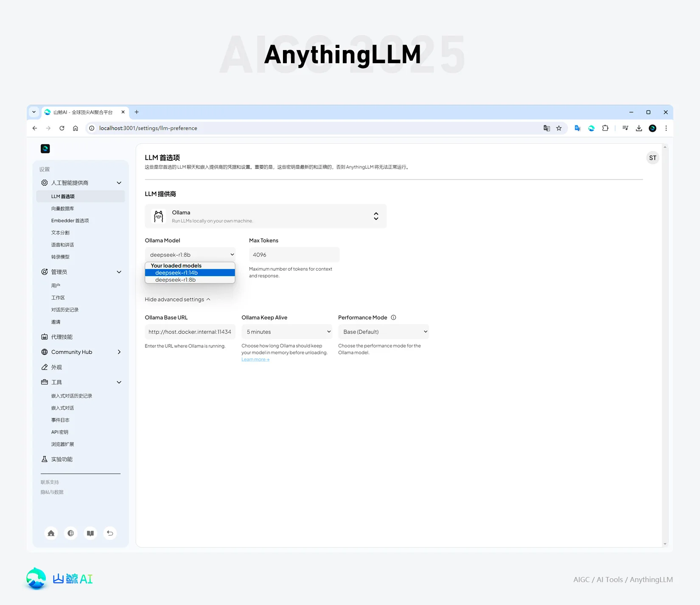Click the 工具 toolbox icon

point(45,382)
